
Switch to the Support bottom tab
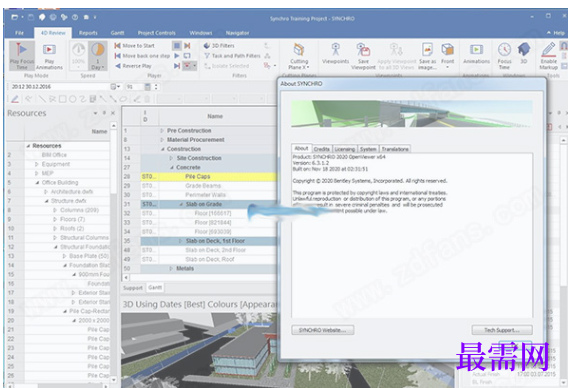click(133, 288)
